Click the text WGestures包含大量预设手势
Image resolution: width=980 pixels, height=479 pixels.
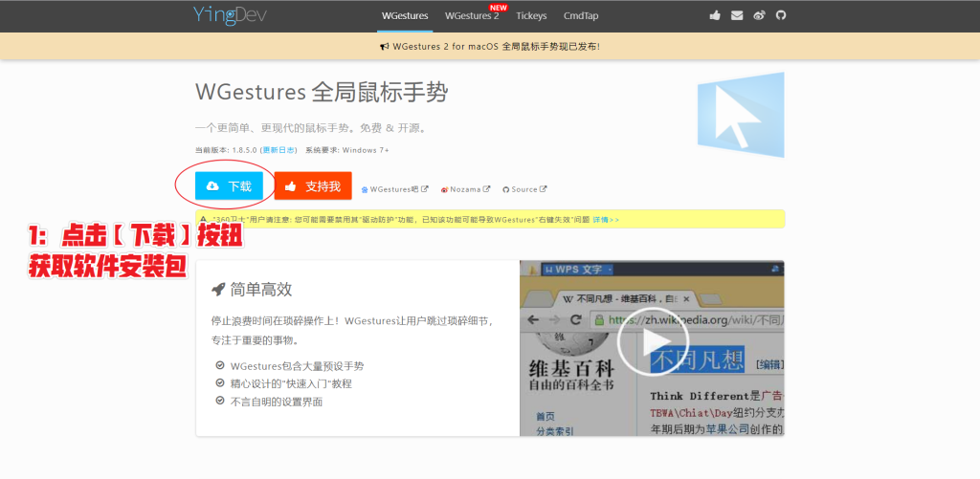click(x=297, y=366)
